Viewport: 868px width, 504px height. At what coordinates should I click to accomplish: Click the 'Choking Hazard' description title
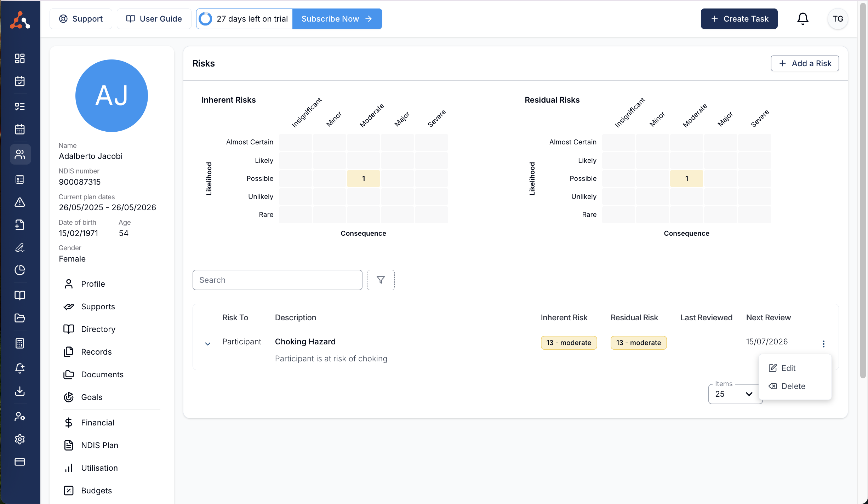click(305, 342)
